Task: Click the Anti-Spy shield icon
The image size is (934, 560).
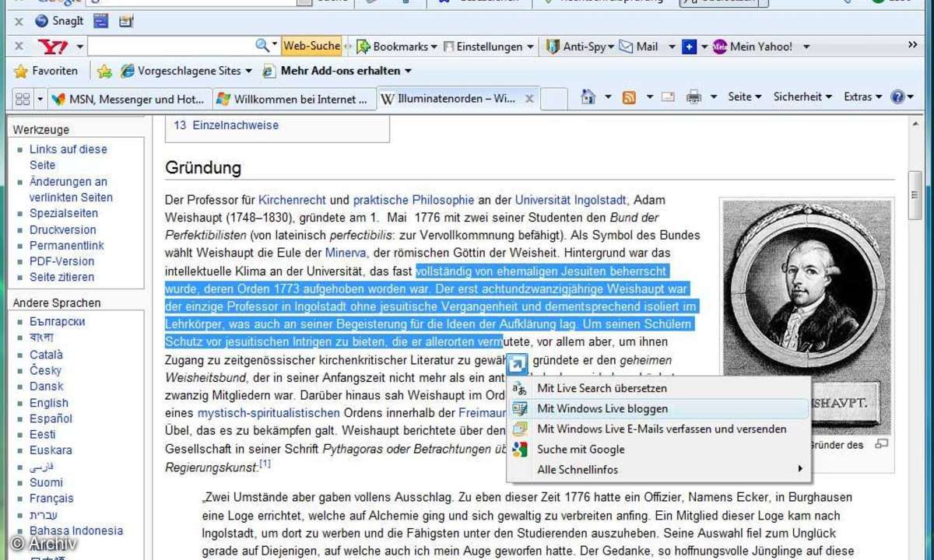Action: [x=553, y=47]
